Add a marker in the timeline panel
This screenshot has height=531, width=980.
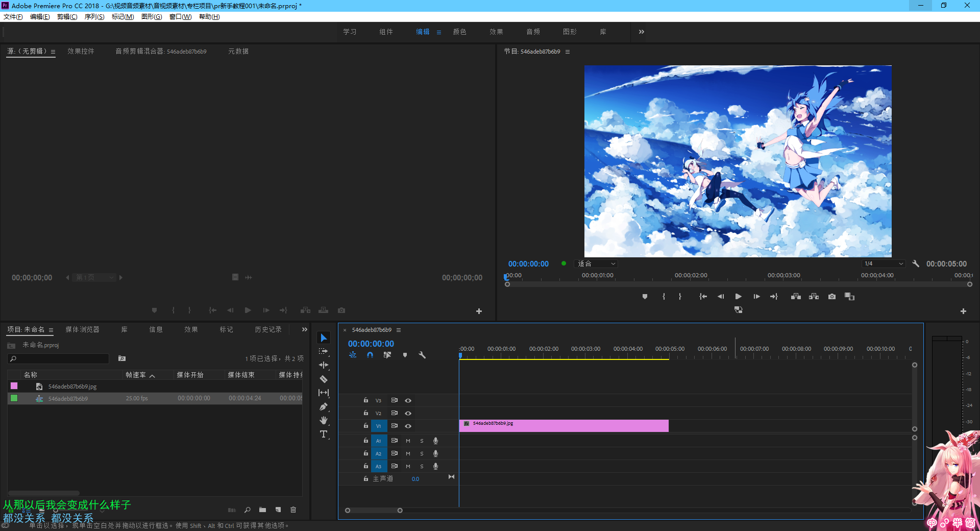click(x=405, y=355)
